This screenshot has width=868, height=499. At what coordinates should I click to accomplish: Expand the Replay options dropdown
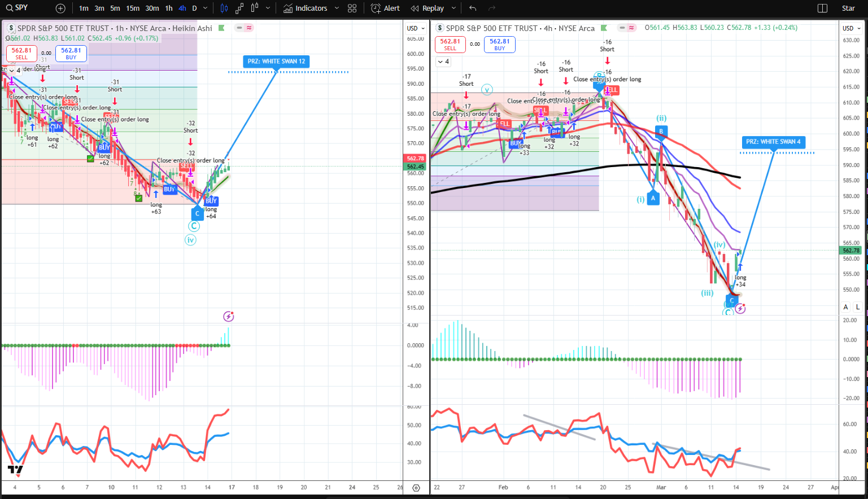click(x=453, y=8)
